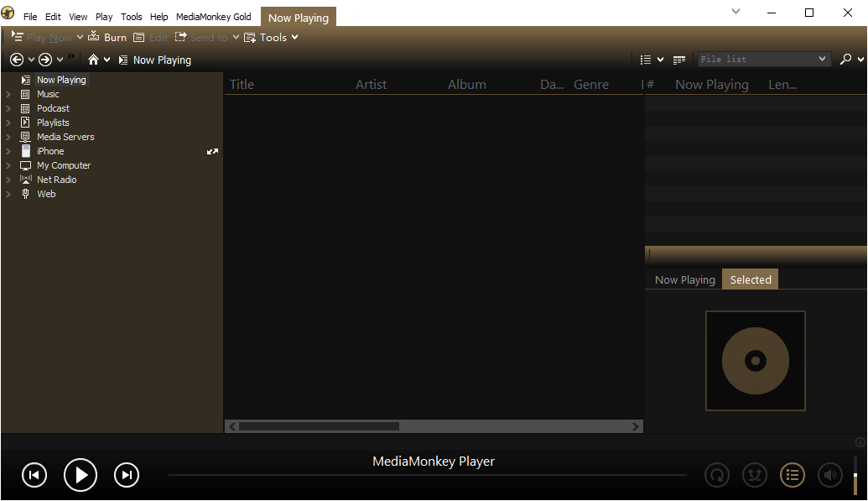Open the File menu

click(x=30, y=17)
